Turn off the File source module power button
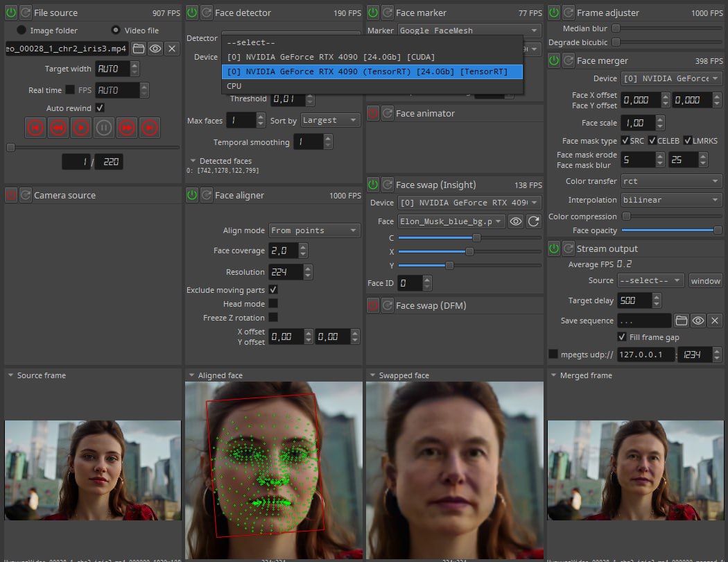728x562 pixels. 11,12
